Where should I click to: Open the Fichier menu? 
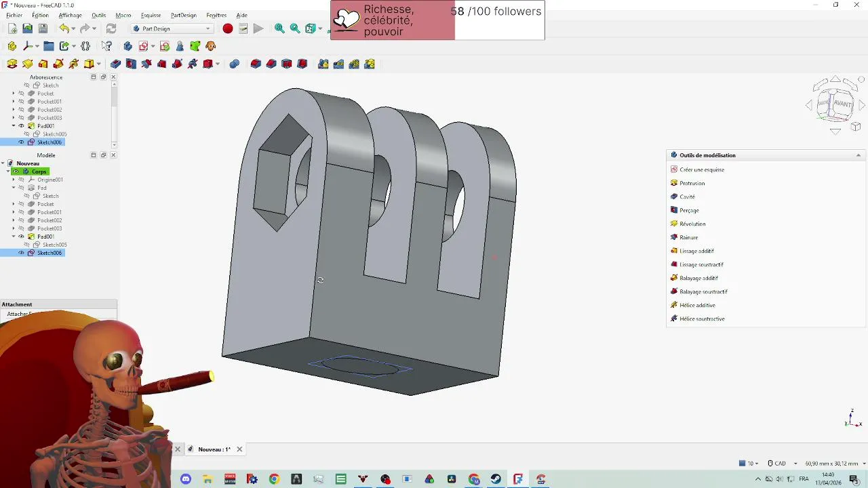click(14, 15)
